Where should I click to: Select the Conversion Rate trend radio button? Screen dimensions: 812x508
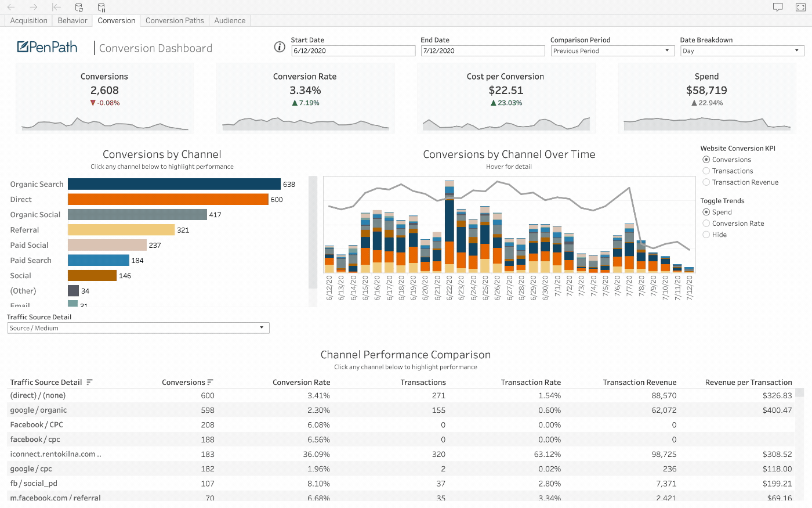pyautogui.click(x=706, y=224)
